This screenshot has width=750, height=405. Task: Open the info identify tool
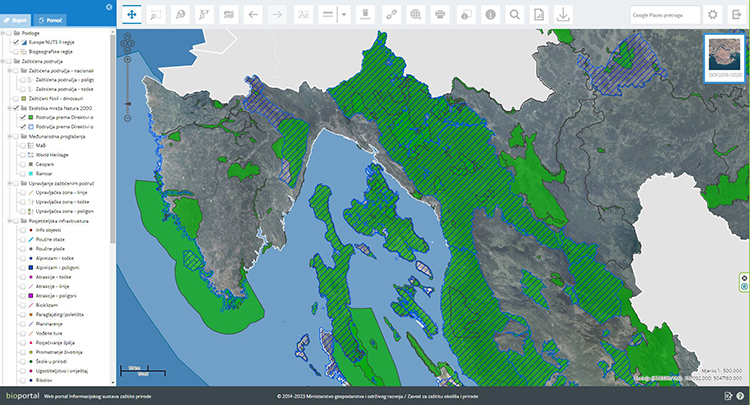tap(490, 14)
